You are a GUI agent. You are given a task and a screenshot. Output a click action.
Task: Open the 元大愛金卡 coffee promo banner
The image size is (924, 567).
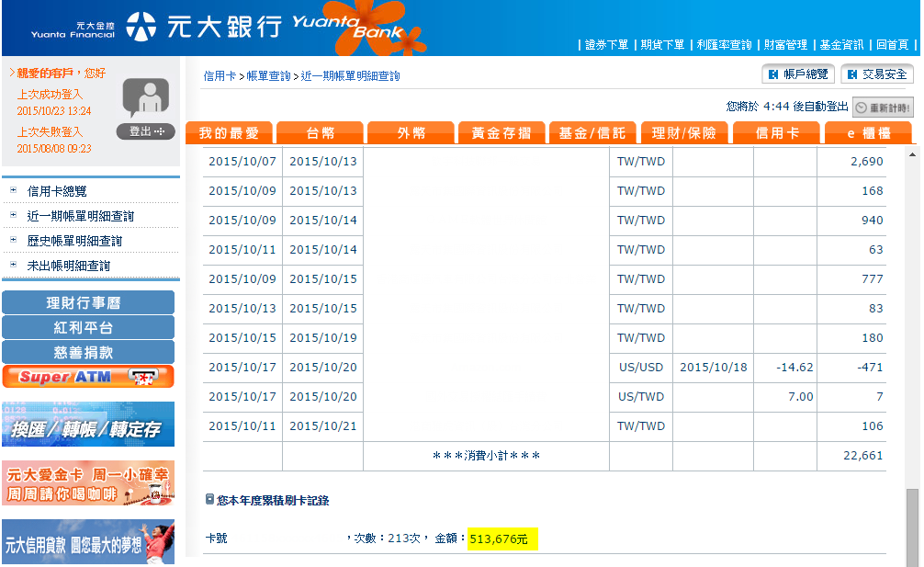(88, 483)
